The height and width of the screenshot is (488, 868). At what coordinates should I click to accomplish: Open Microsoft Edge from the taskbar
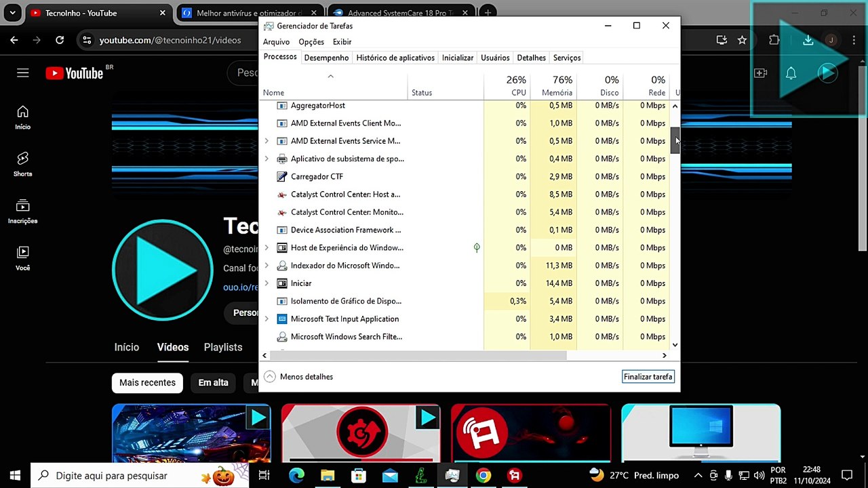(296, 476)
